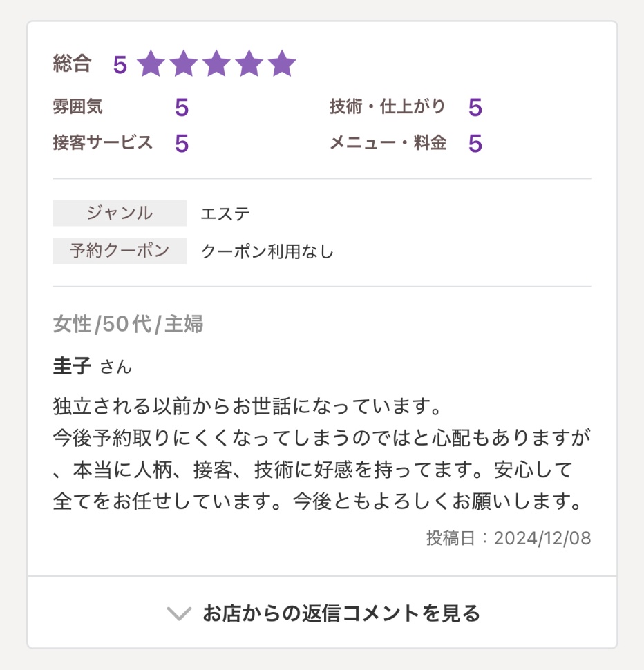Select the 雰囲気 rating label

78,107
